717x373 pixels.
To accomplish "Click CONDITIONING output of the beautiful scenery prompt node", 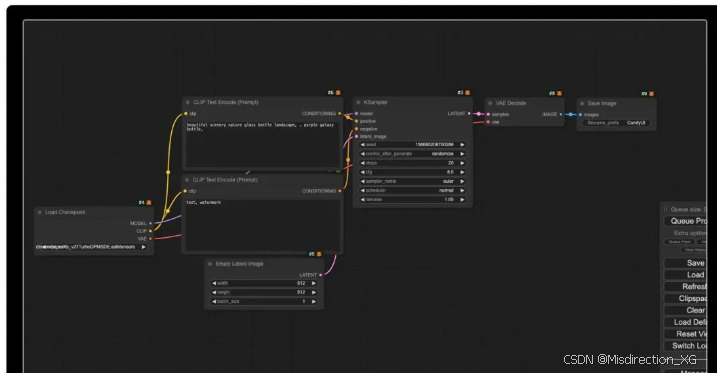I will pos(339,114).
